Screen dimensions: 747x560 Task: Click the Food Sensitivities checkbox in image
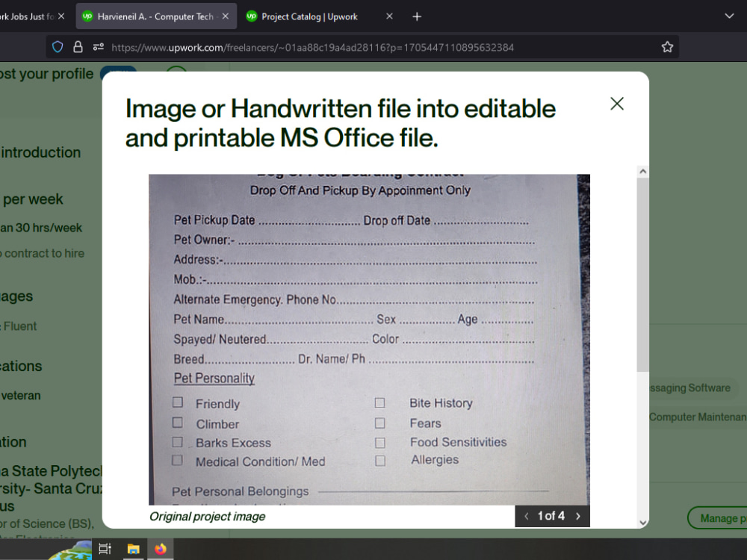(x=379, y=443)
